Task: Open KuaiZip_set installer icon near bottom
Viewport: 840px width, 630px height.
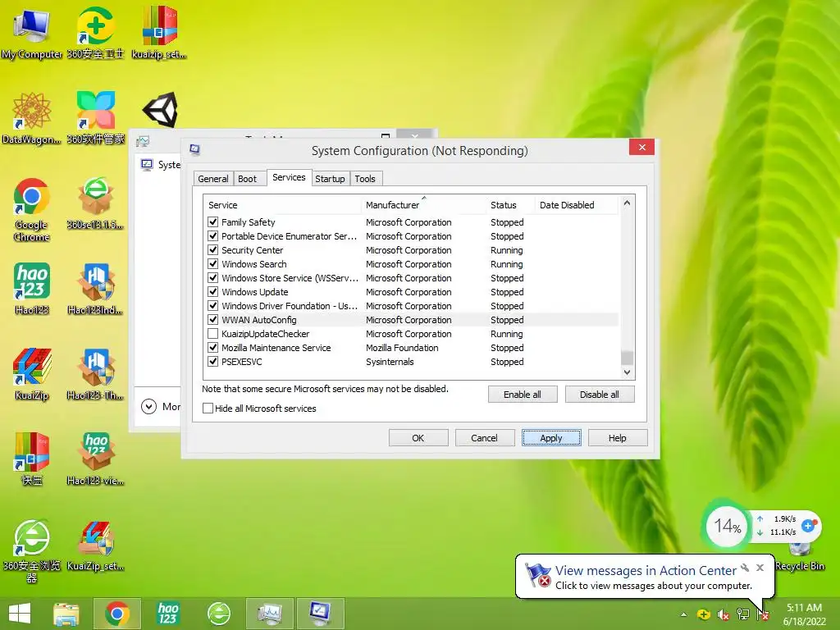Action: [95, 546]
